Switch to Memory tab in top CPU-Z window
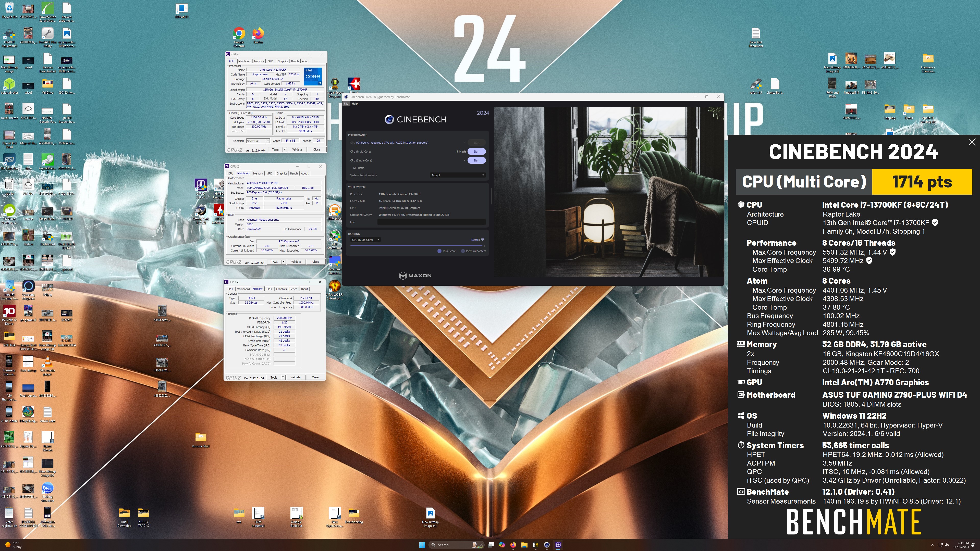The image size is (980, 551). (259, 61)
